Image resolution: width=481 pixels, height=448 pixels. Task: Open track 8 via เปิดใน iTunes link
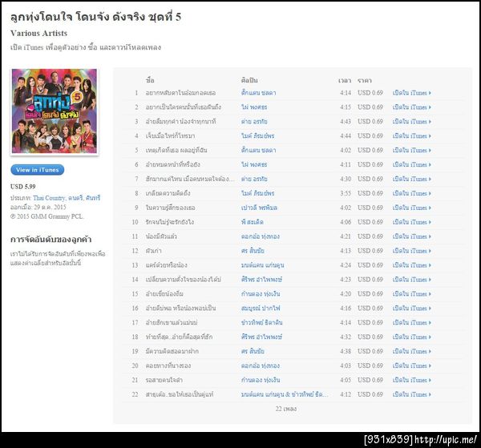[412, 193]
